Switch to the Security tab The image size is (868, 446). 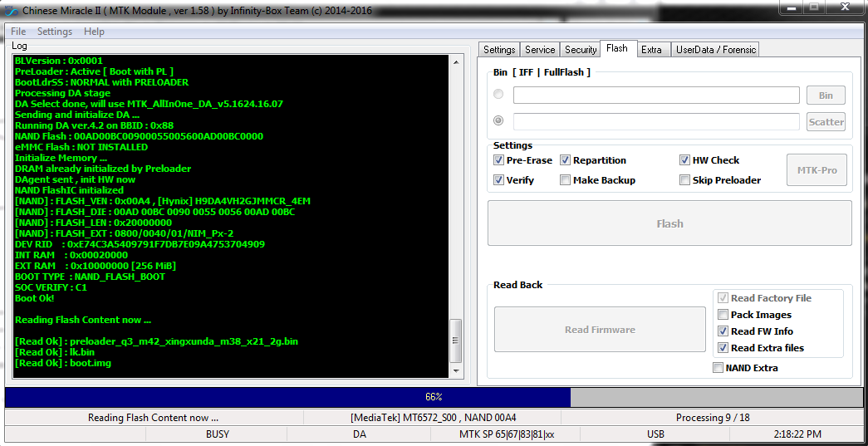coord(580,50)
